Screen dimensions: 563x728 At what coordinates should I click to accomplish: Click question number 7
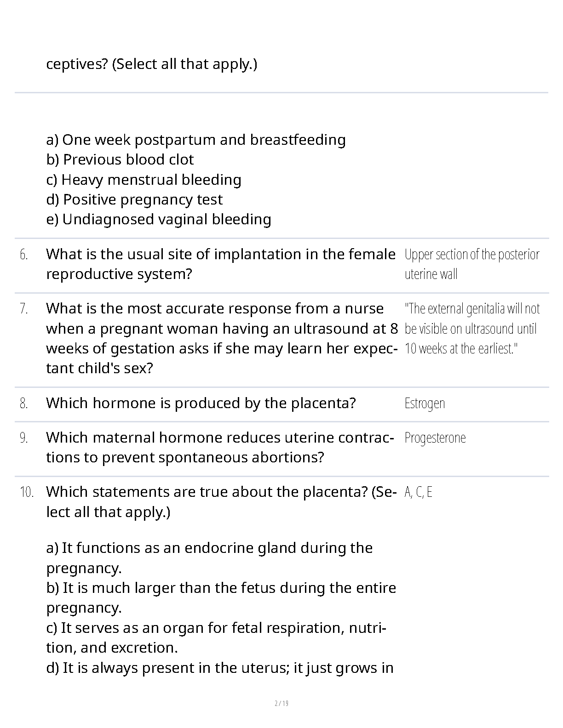24,308
